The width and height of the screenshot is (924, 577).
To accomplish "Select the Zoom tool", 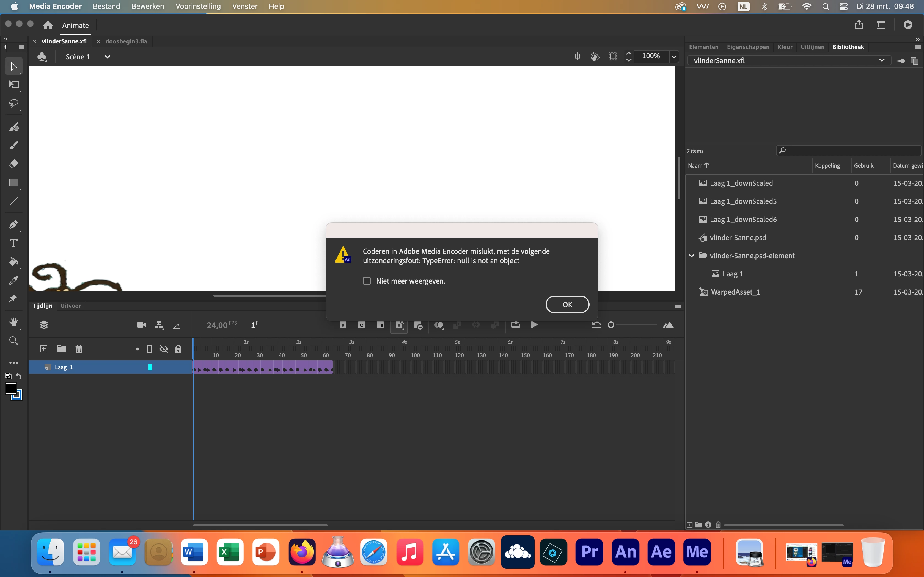I will tap(14, 341).
